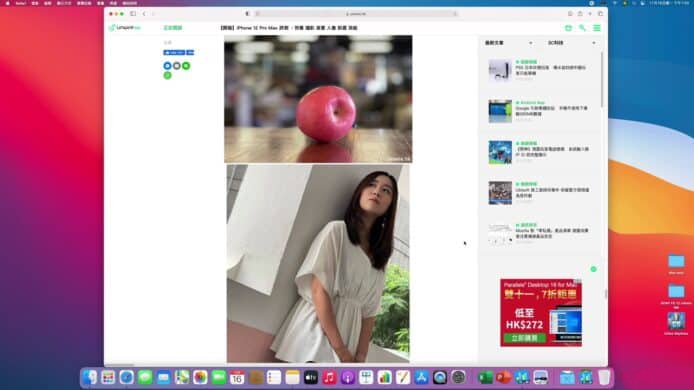Click the green calendar icon in the site header

(568, 28)
